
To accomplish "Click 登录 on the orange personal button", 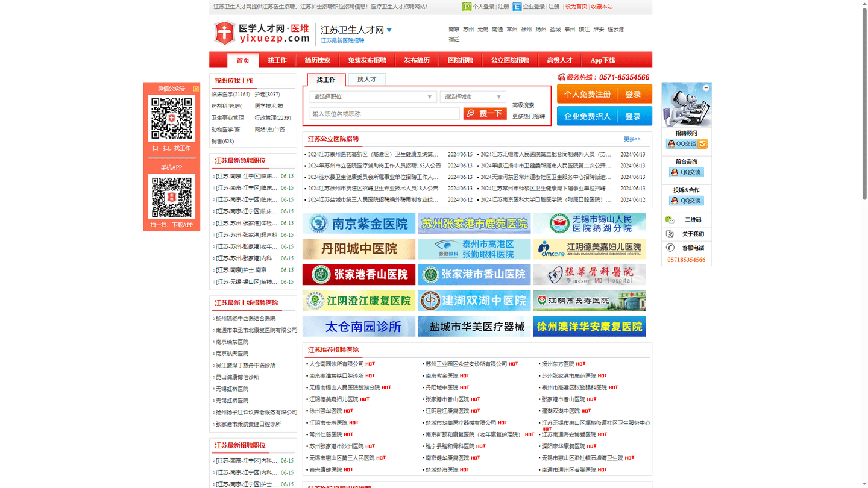I will point(633,94).
